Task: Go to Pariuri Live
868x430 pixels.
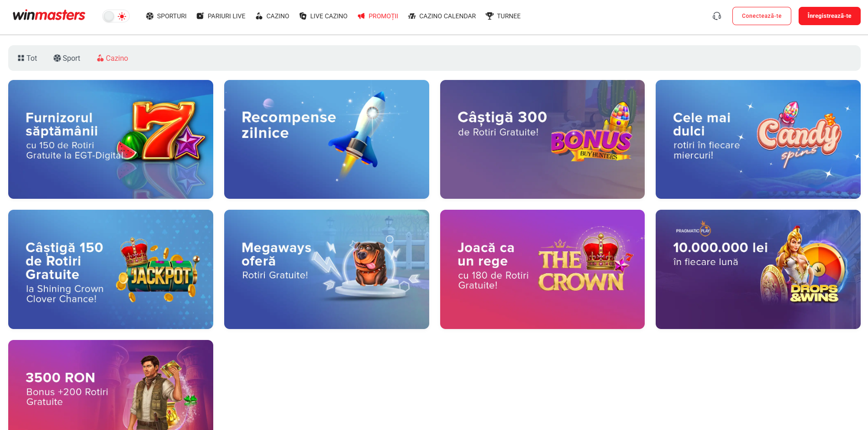Action: 221,16
